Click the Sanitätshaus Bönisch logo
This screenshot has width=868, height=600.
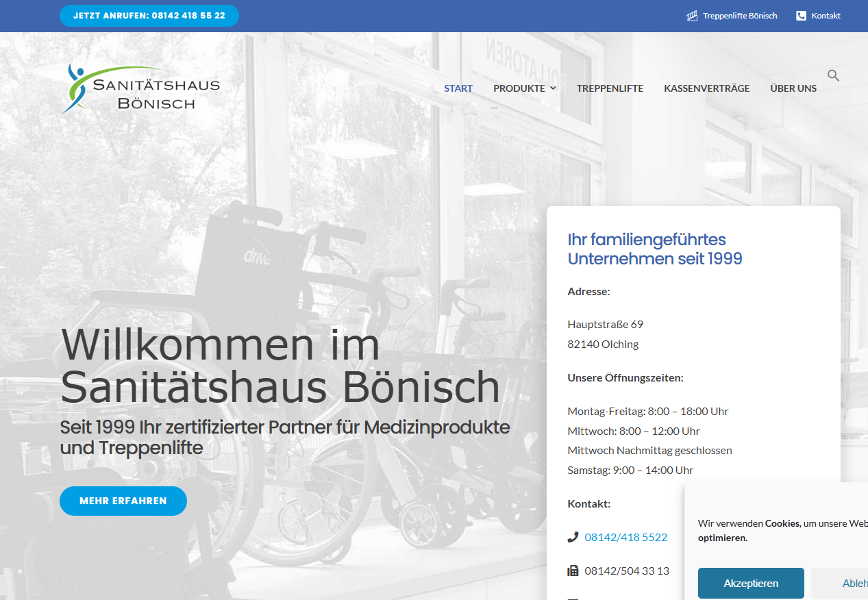point(140,89)
